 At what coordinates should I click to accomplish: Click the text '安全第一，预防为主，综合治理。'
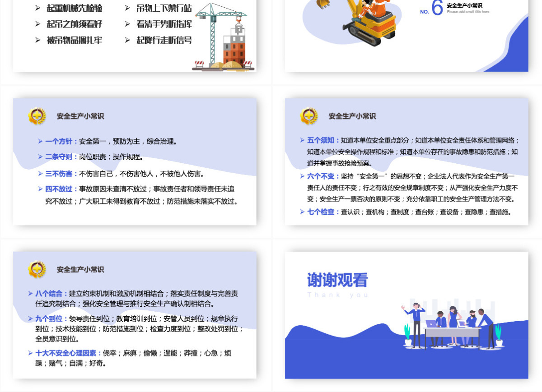click(128, 141)
